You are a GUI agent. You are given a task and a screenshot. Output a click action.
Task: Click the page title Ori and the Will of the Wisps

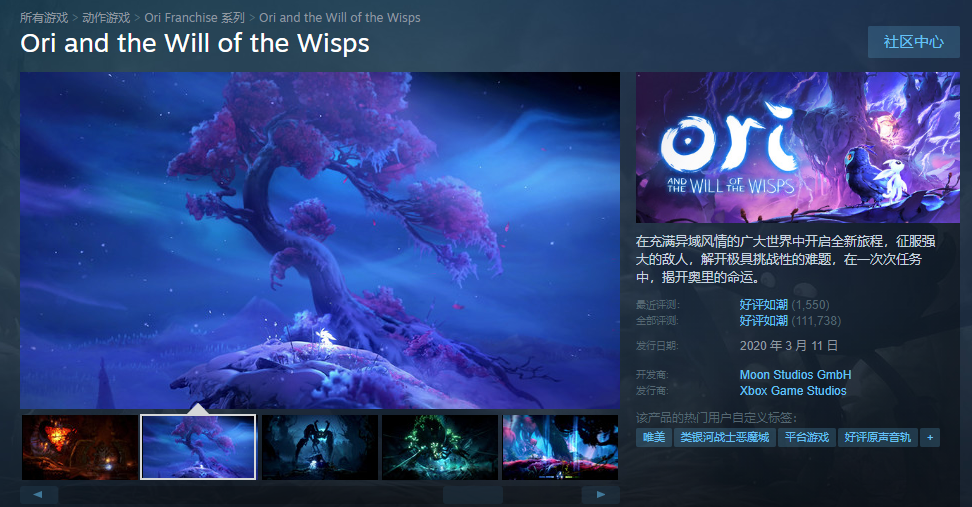coord(195,43)
